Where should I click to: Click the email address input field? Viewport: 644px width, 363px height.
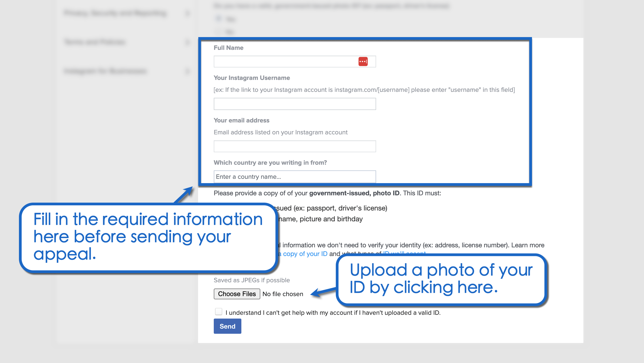tap(295, 146)
